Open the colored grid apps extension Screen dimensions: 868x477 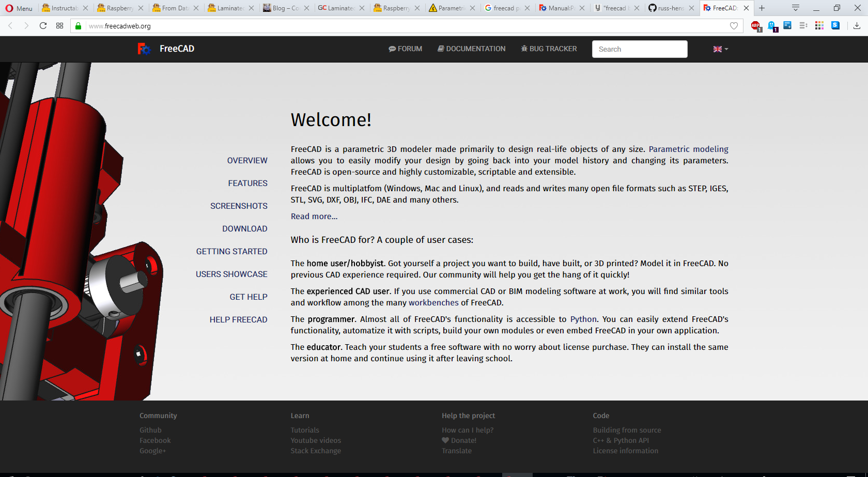819,25
